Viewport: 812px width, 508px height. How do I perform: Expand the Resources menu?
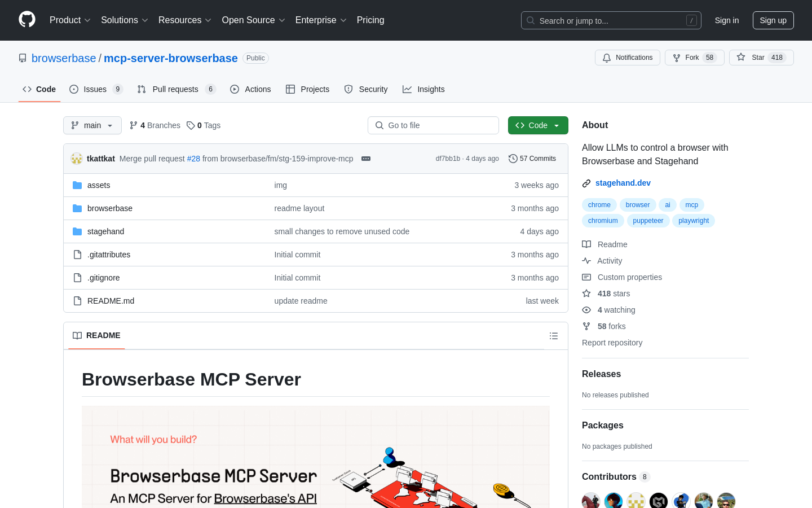click(185, 20)
